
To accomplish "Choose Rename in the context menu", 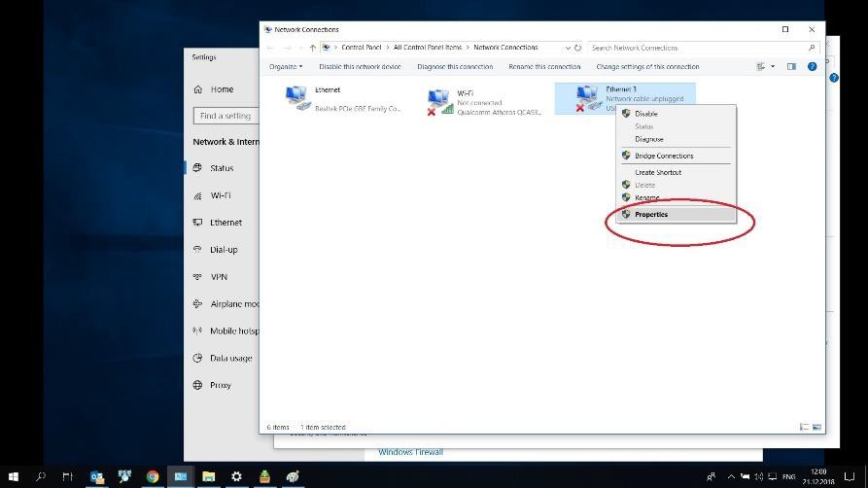I will (677, 197).
